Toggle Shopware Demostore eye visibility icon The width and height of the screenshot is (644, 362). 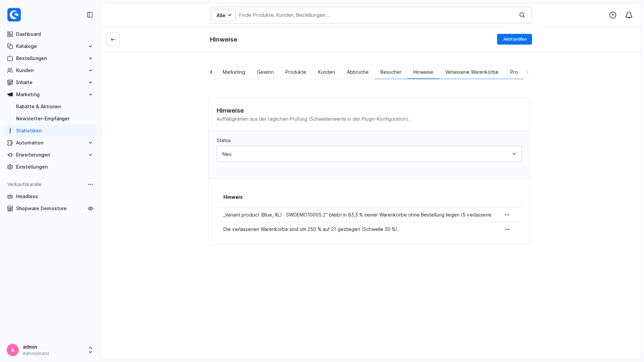click(91, 208)
